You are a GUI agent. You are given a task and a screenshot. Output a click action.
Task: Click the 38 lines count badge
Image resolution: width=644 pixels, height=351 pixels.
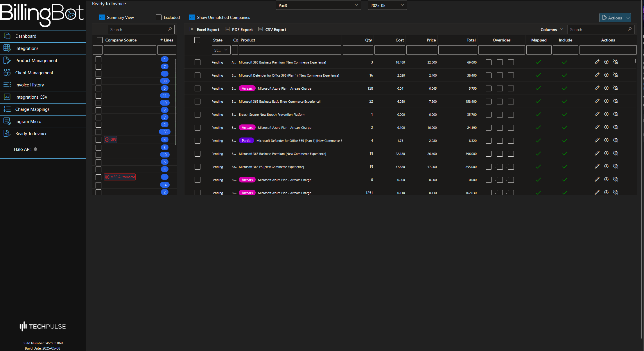click(165, 81)
